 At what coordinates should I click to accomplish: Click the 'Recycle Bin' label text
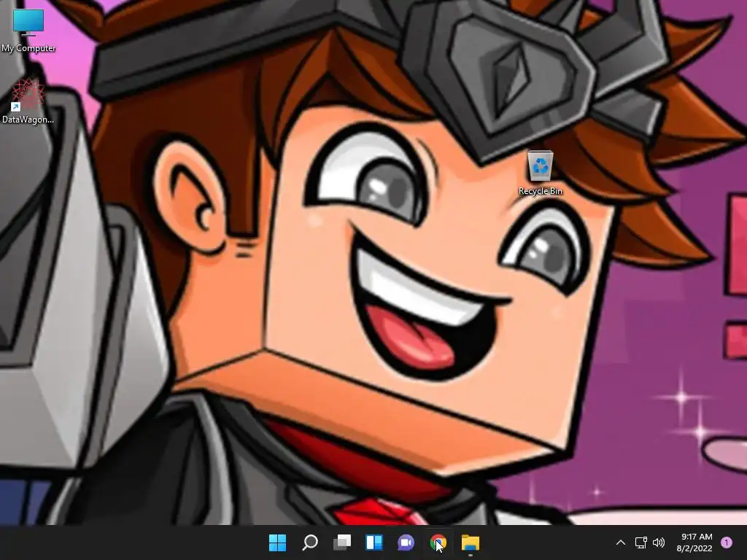click(x=541, y=191)
